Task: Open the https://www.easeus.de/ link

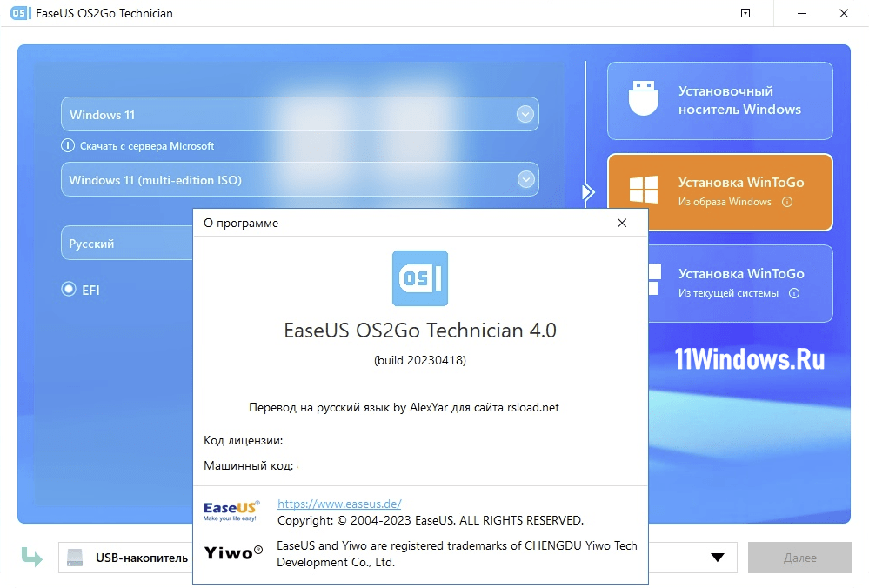Action: click(339, 504)
